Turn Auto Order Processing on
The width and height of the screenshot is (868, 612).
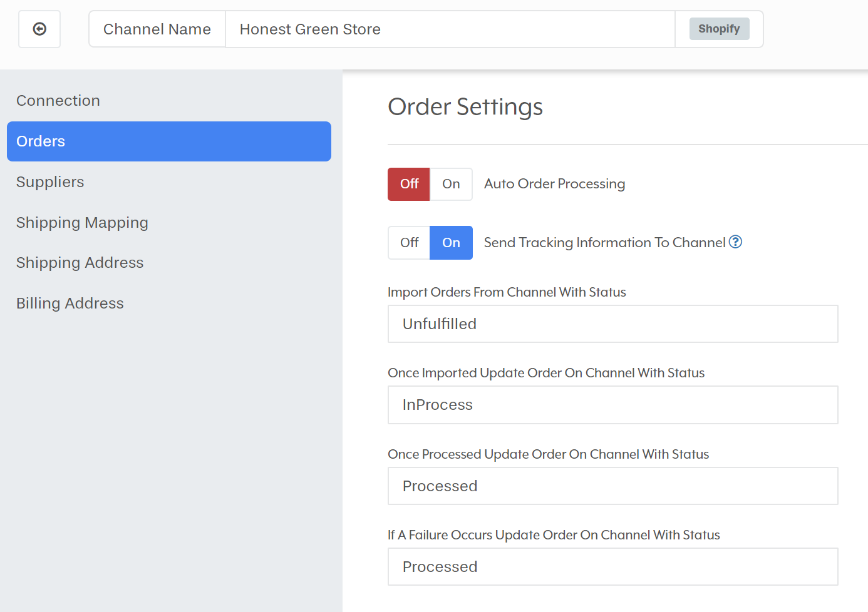[451, 184]
